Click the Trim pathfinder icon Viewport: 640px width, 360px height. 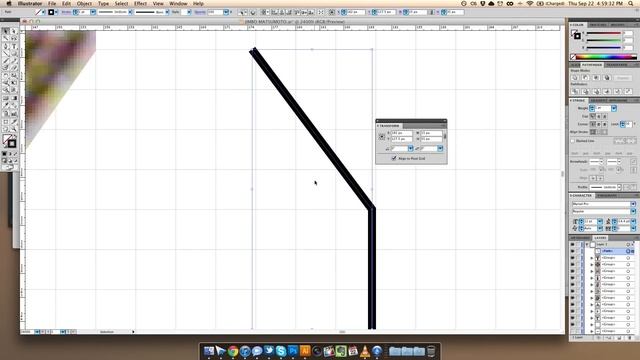coord(586,91)
